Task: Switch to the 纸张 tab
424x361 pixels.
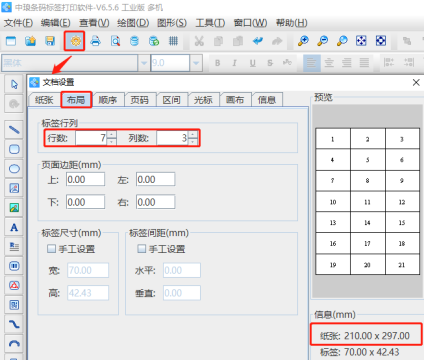Action: coord(44,100)
